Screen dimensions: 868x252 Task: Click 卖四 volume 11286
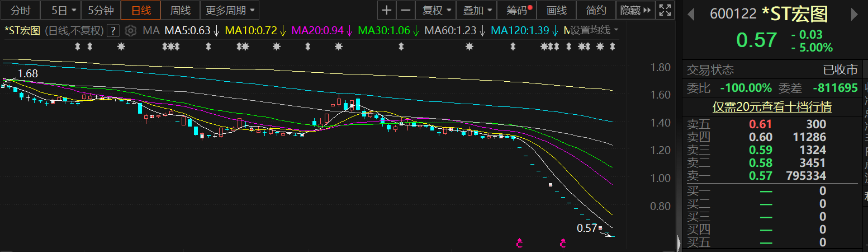810,137
